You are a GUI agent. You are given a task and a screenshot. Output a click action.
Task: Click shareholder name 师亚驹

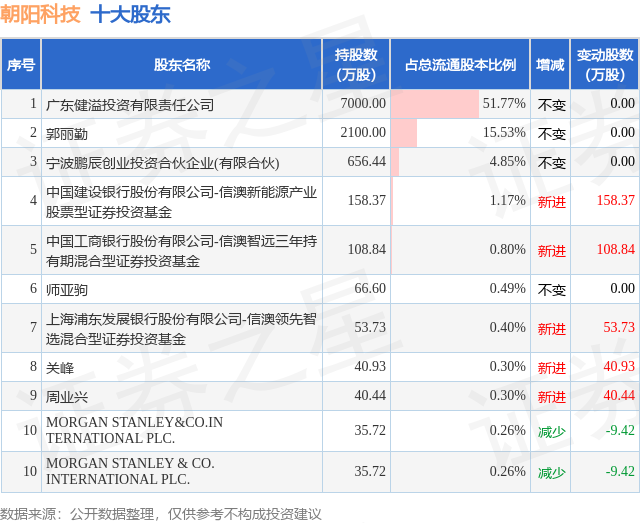(x=67, y=290)
